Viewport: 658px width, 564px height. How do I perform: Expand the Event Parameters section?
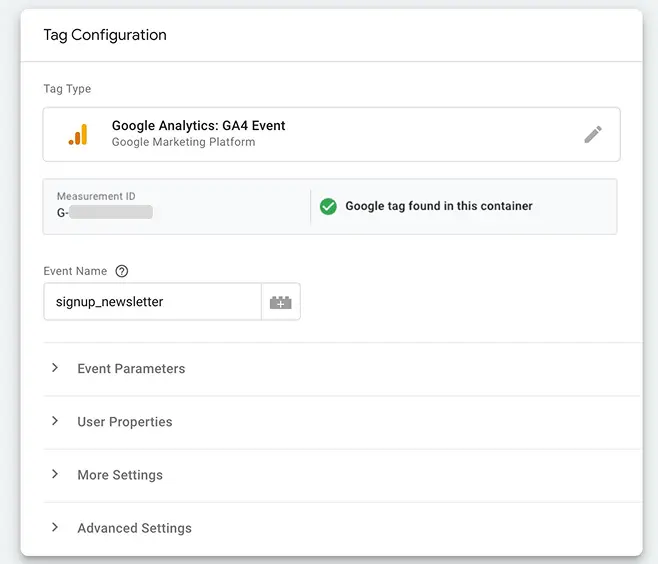click(342, 368)
